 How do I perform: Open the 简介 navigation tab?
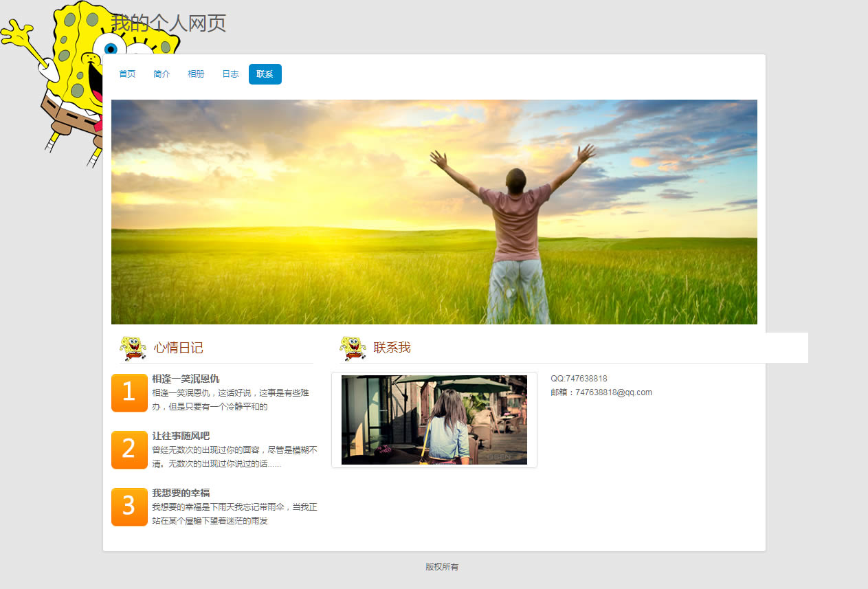[162, 74]
